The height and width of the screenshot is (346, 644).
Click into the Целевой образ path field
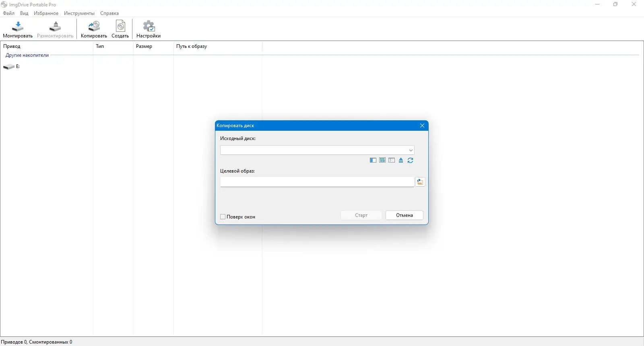(317, 182)
